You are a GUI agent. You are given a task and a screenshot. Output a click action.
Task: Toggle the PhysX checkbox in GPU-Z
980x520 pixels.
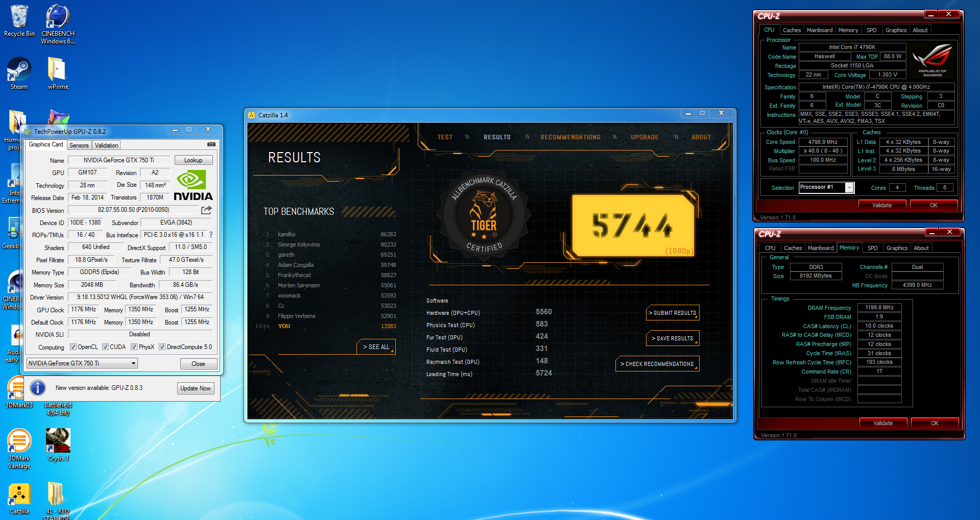pos(134,347)
